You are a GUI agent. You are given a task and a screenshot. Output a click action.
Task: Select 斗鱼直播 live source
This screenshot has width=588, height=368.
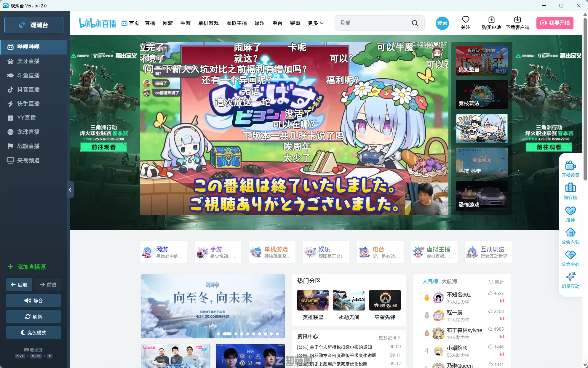(33, 75)
